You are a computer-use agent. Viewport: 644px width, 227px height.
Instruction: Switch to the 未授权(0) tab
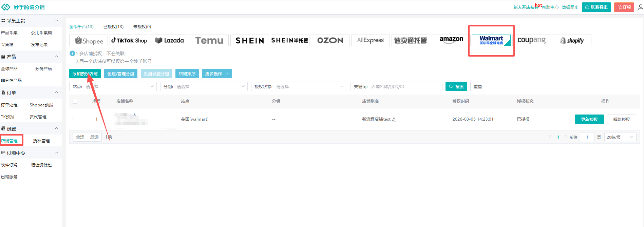coord(142,26)
